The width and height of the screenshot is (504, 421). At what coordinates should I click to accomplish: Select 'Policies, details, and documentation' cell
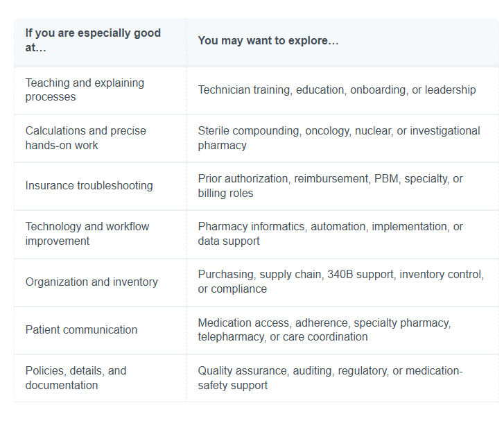(100, 378)
